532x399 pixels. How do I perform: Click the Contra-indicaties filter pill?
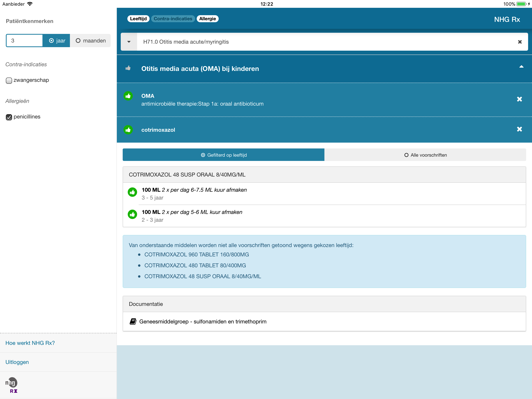pos(173,19)
